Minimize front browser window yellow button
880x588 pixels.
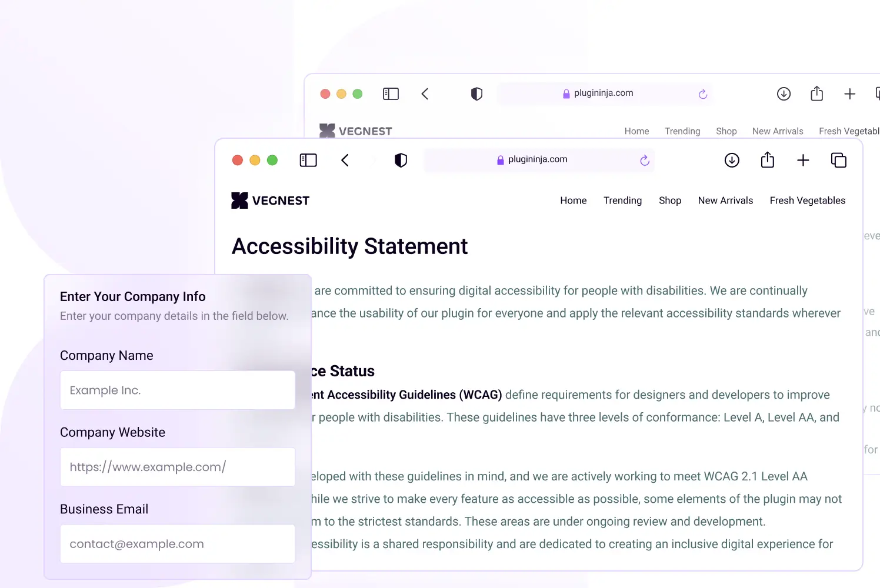[x=255, y=160]
